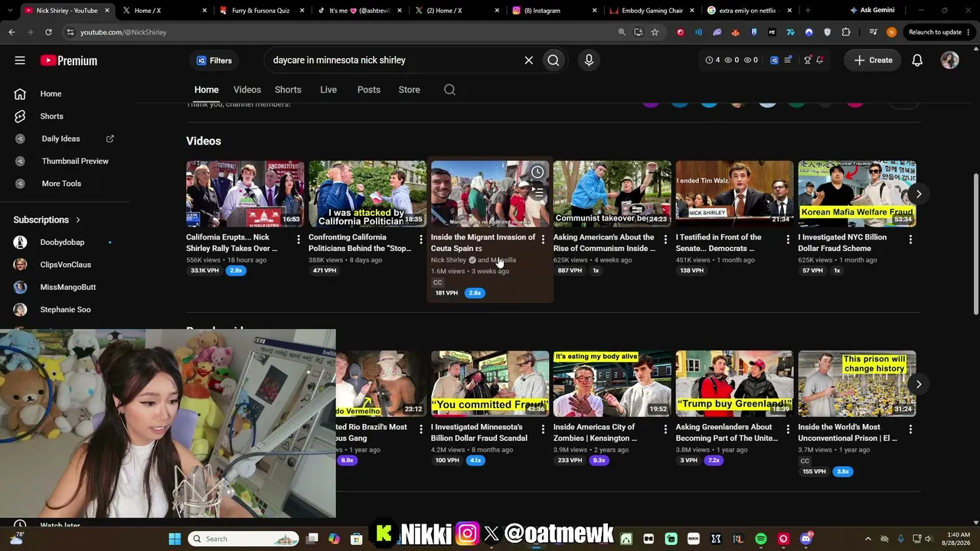Reload the page in the browser
The width and height of the screenshot is (980, 551).
48,32
